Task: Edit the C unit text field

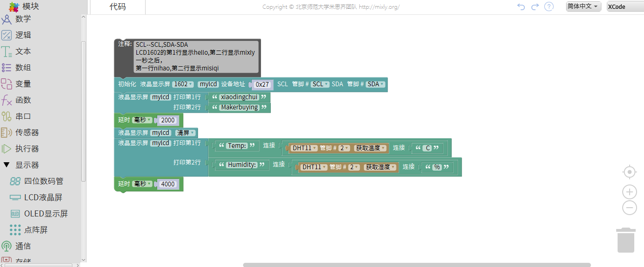Action: tap(427, 148)
